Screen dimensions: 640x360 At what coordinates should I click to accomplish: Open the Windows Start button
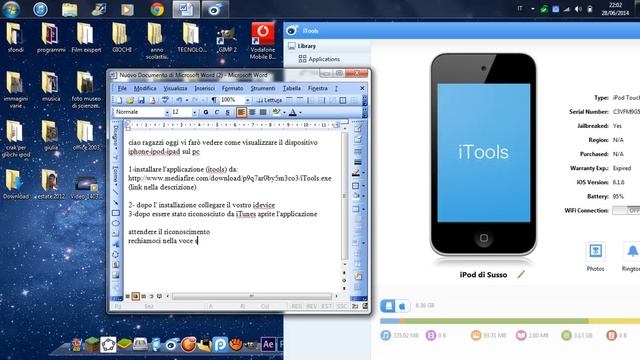(11, 9)
